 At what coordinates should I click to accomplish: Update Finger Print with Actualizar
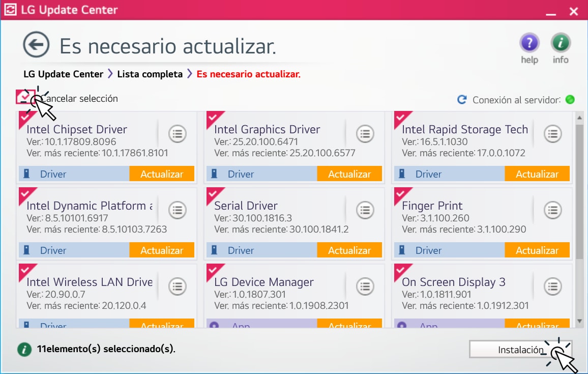(x=537, y=250)
